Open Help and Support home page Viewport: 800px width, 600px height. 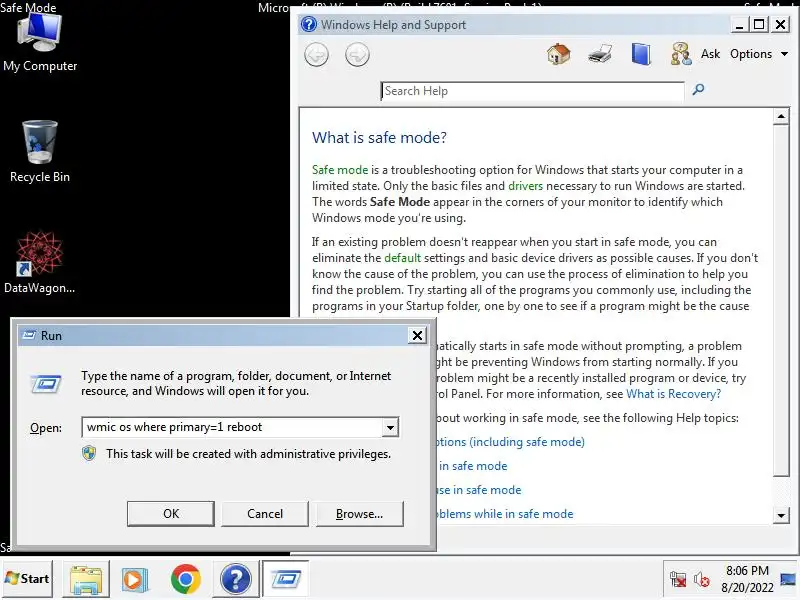coord(559,54)
